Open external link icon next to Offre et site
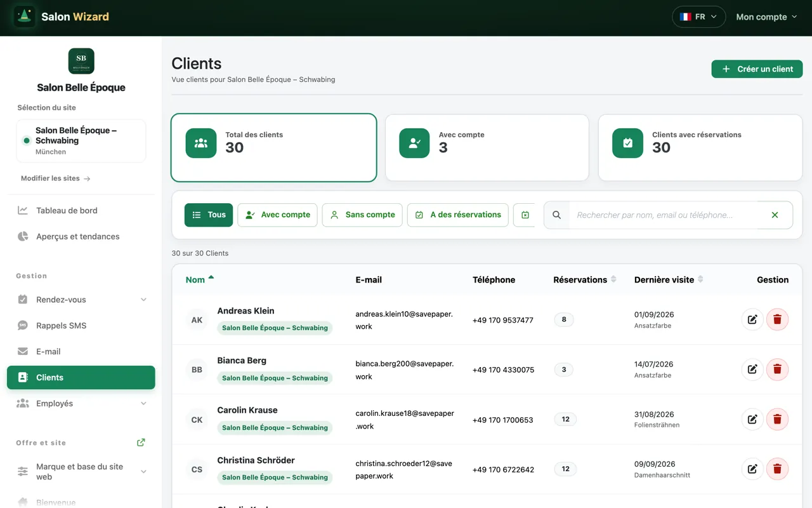 coord(141,443)
